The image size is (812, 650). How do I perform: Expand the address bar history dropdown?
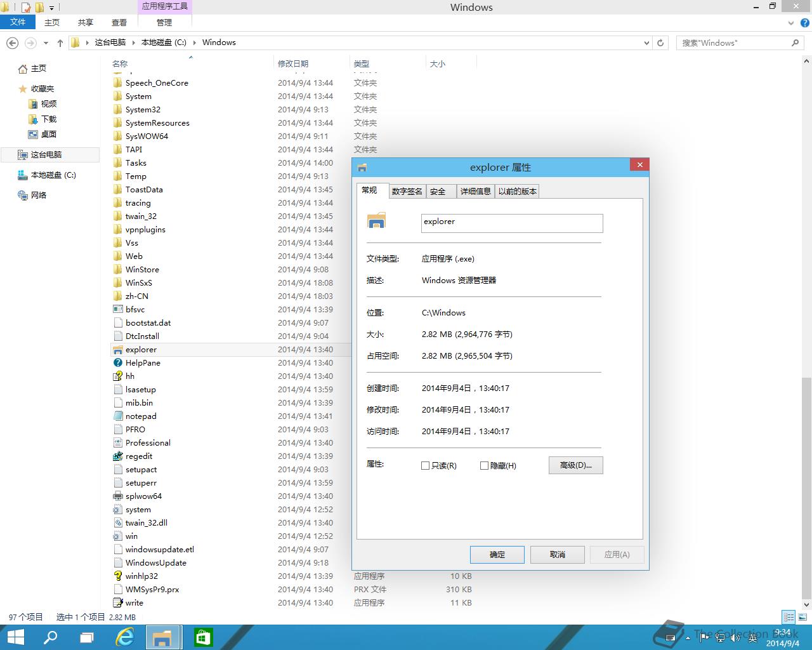(646, 43)
